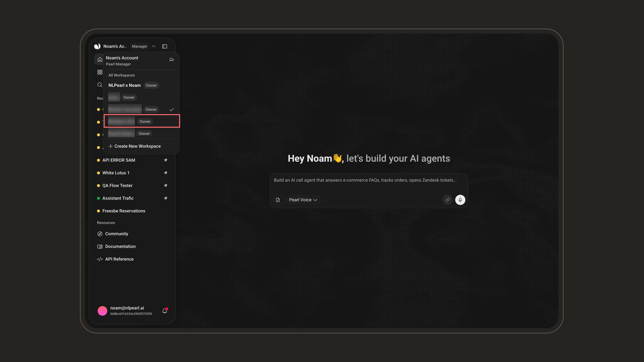Click the Noam's Account header in dropdown
This screenshot has height=362, width=644.
[122, 58]
